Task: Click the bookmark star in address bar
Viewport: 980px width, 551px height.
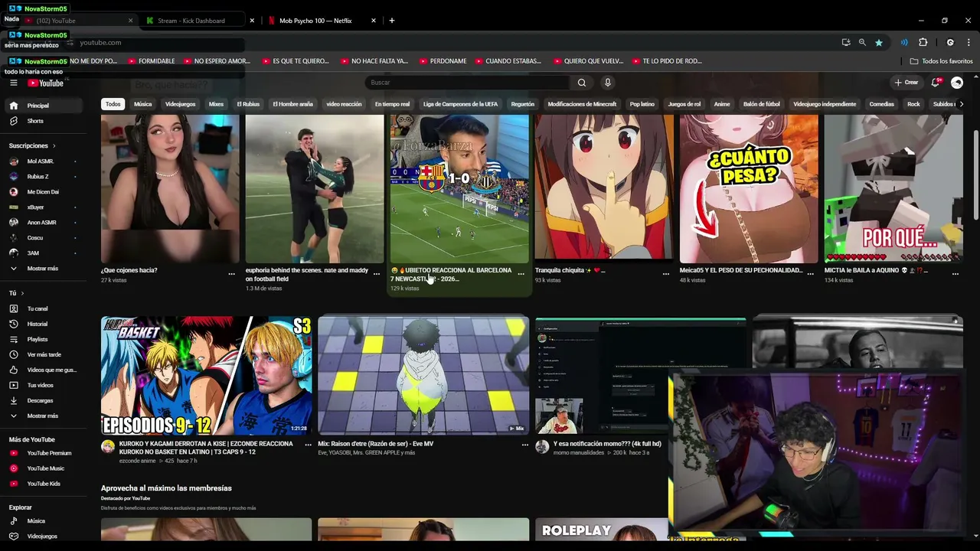Action: click(x=879, y=43)
